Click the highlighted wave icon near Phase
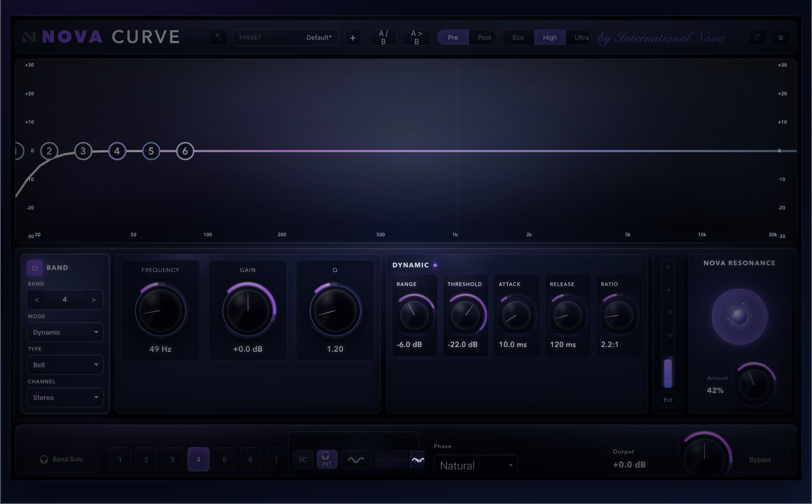Image resolution: width=812 pixels, height=504 pixels. (418, 459)
